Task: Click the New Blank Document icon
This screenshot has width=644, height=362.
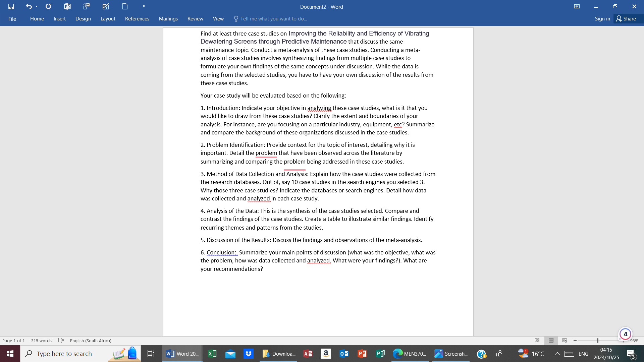Action: (x=125, y=6)
